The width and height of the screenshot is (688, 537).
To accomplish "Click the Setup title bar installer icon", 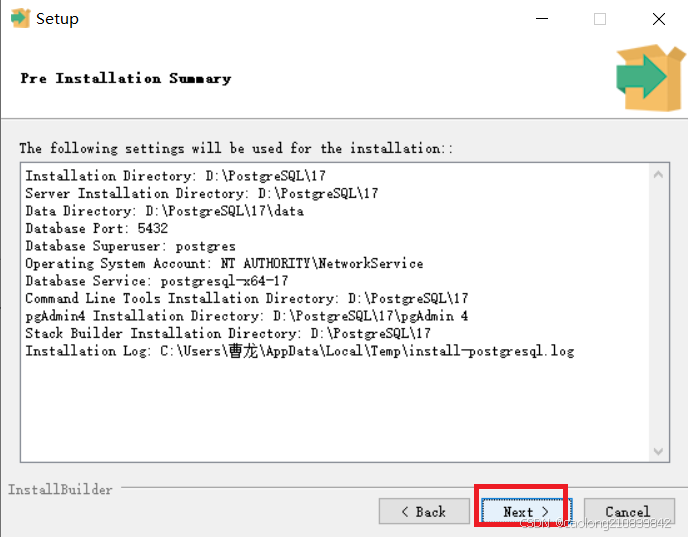I will pos(20,18).
